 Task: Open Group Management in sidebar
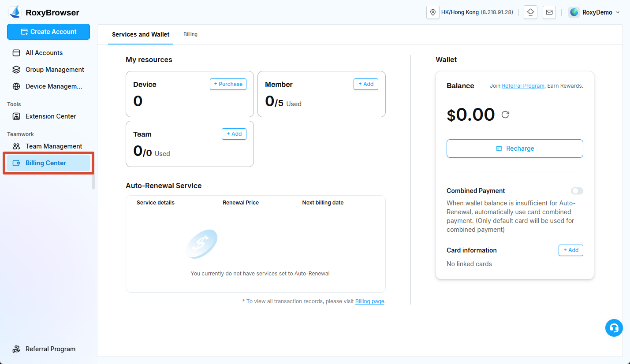click(x=48, y=70)
